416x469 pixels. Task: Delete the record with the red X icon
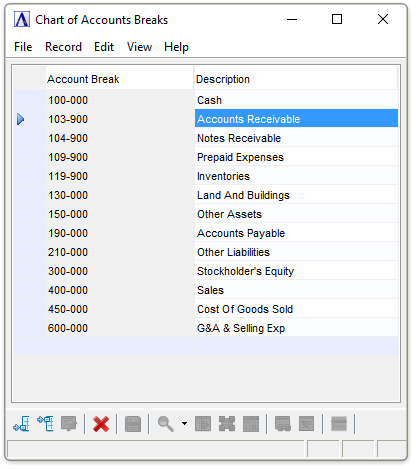101,424
